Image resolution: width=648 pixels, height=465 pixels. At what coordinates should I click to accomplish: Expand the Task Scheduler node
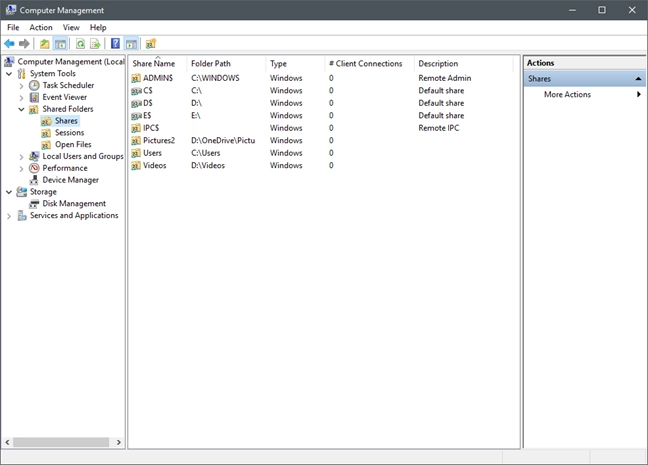pos(21,86)
